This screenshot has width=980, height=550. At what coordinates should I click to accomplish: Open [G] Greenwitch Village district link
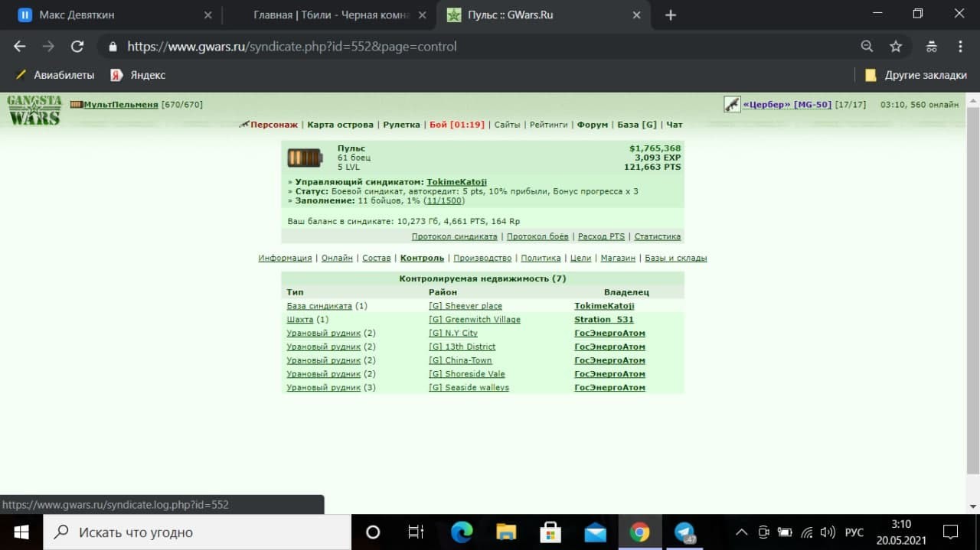(x=475, y=320)
